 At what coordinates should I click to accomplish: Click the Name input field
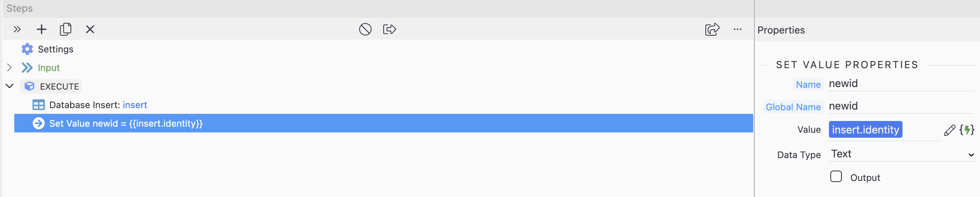click(x=900, y=84)
